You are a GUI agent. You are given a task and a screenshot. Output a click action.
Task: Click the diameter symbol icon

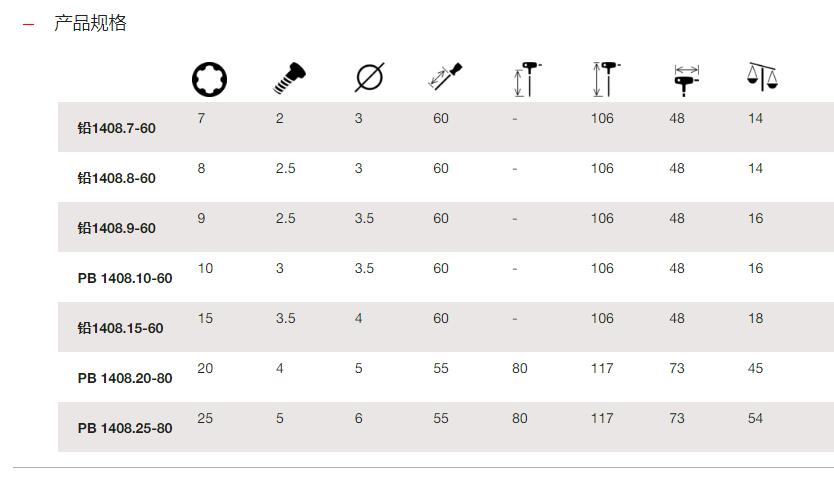point(369,78)
